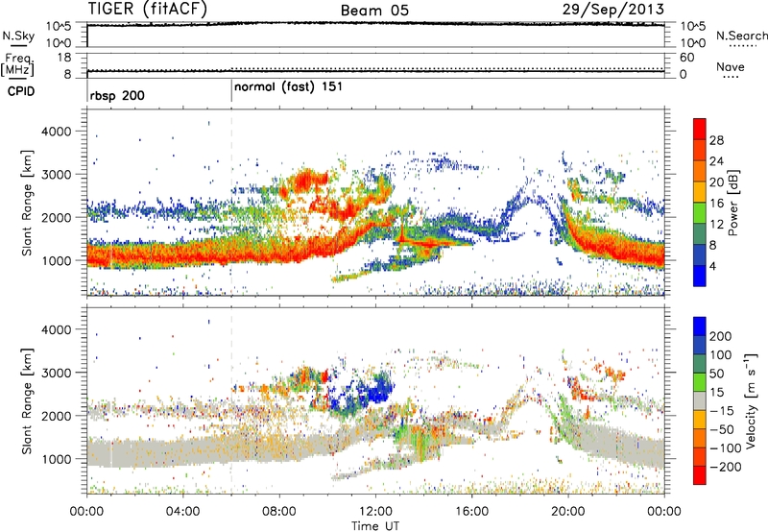Screen dimensions: 768x532
Task: Click the "200" velocity color bar label
Action: [721, 336]
